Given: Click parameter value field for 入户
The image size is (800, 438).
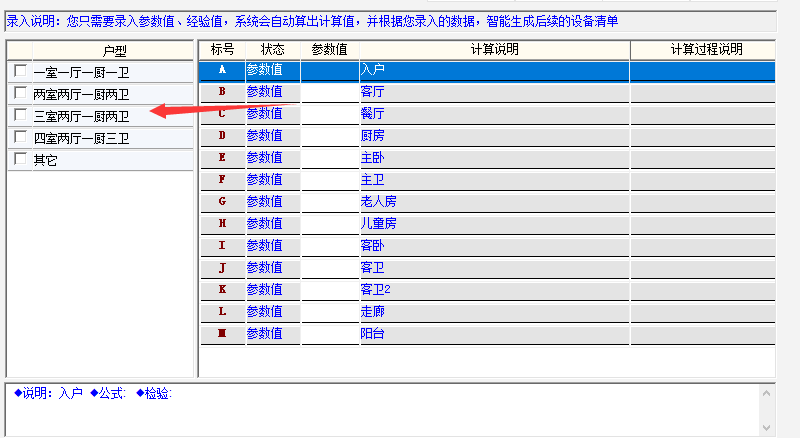Looking at the screenshot, I should tap(330, 70).
